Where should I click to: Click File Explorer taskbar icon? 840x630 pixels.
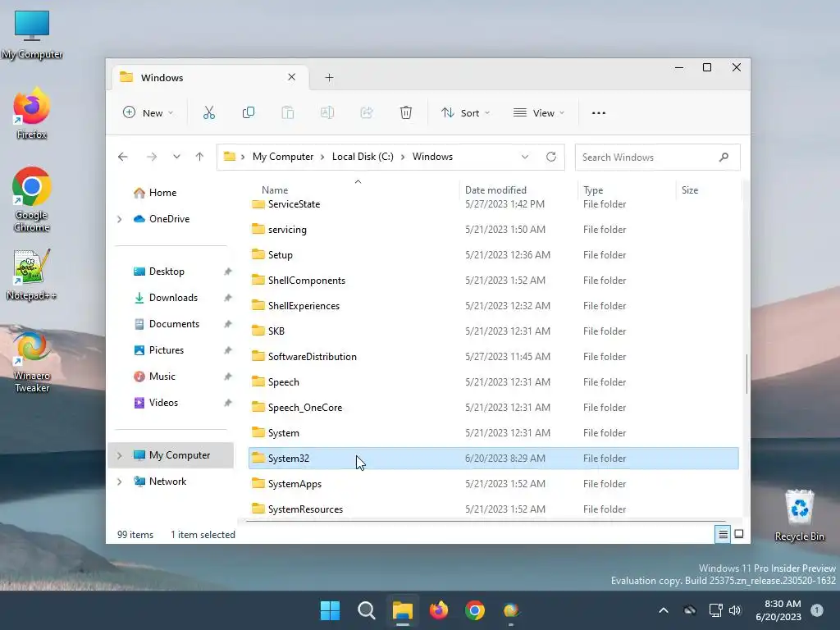click(x=402, y=610)
